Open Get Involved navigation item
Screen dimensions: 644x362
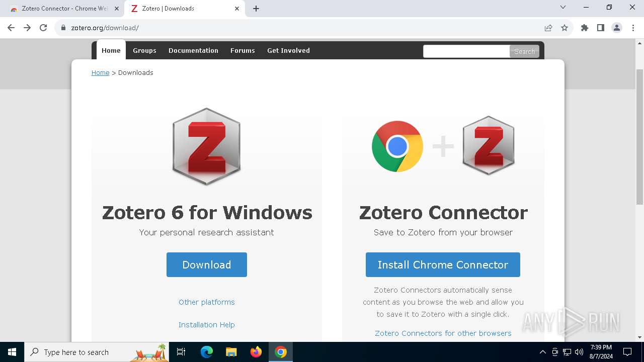[288, 50]
